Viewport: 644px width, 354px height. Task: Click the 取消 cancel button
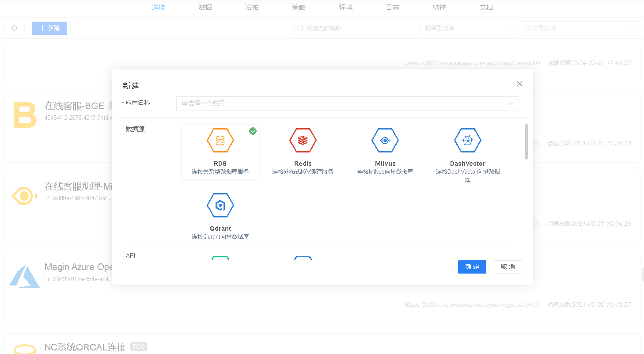tap(508, 267)
